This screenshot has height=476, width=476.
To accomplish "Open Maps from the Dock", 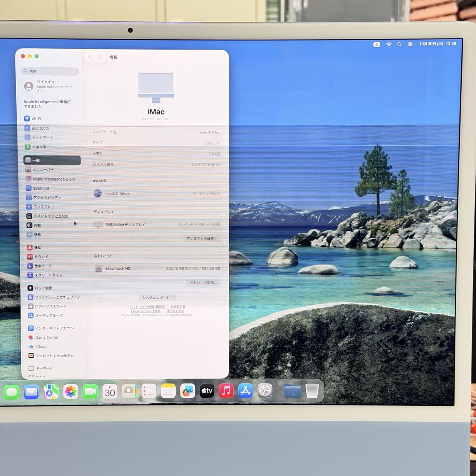I will tap(51, 392).
